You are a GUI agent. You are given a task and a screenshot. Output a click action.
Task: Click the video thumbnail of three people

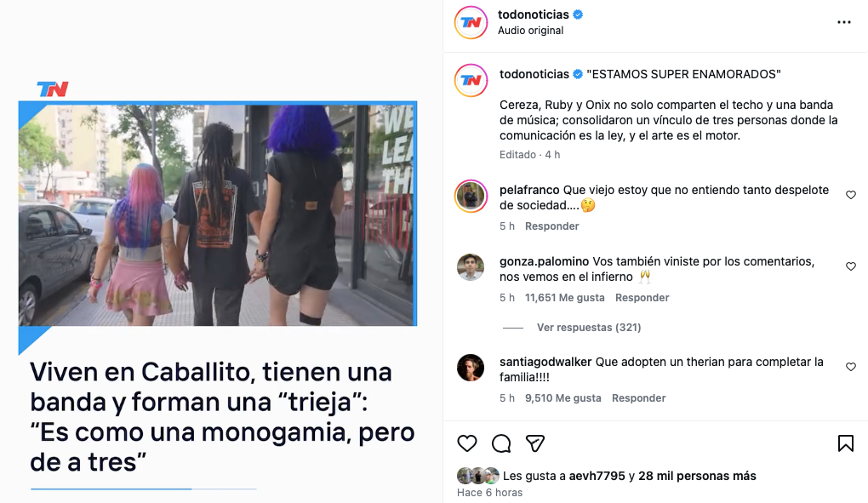point(218,214)
